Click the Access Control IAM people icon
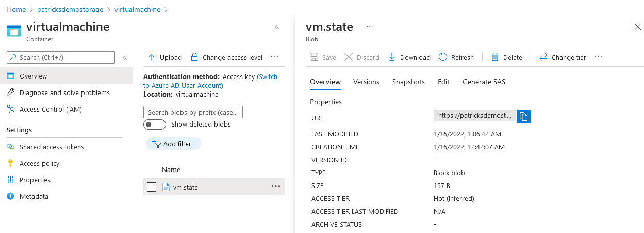644x233 pixels. coord(10,109)
